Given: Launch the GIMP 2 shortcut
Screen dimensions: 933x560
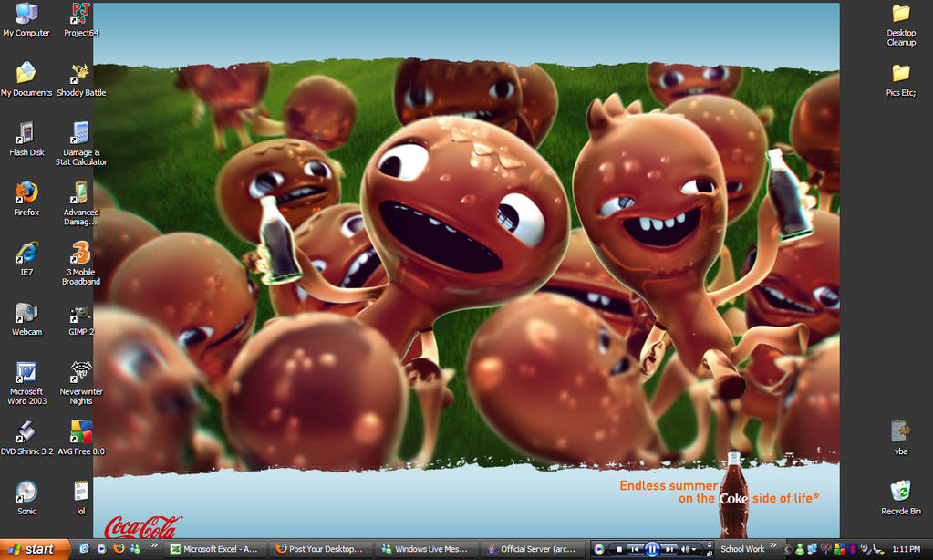Looking at the screenshot, I should tap(81, 319).
